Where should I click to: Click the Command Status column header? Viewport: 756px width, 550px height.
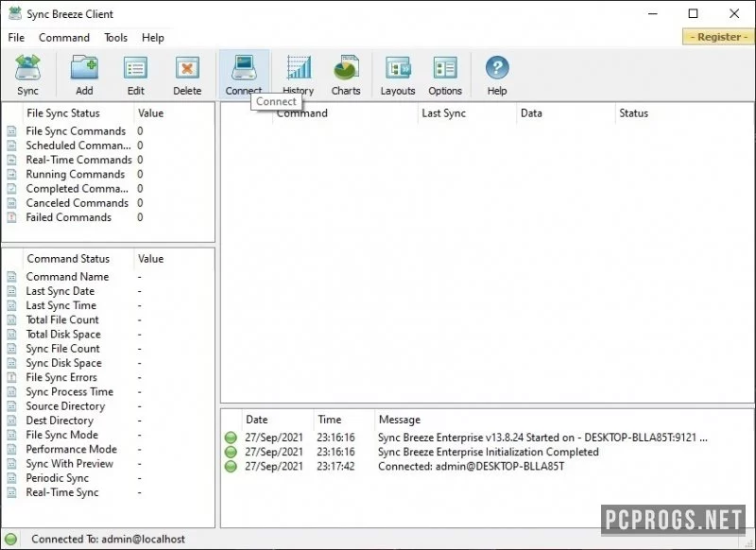pyautogui.click(x=78, y=259)
